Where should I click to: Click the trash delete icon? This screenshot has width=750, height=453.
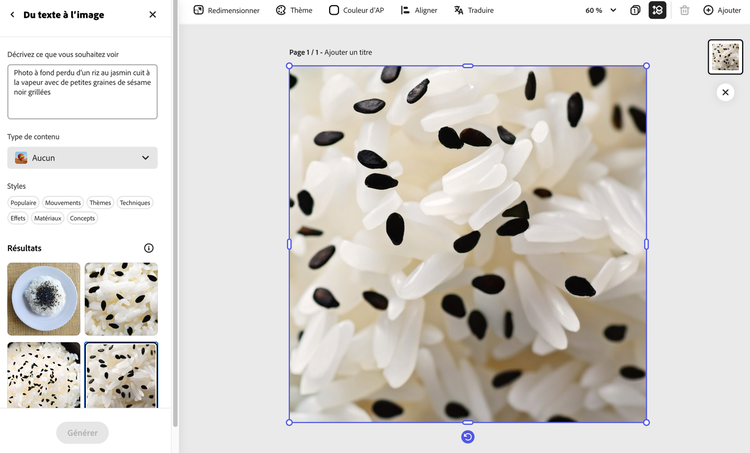[x=685, y=10]
